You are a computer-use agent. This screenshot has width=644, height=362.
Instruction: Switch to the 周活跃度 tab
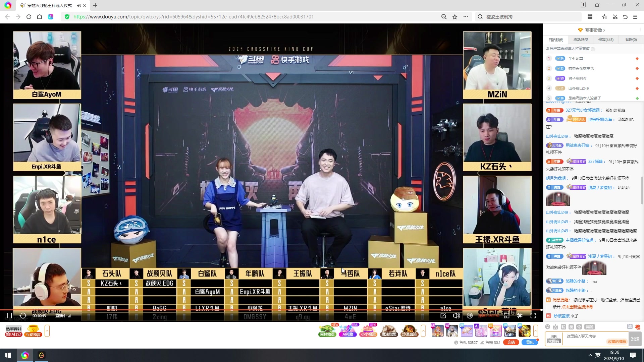[581, 40]
